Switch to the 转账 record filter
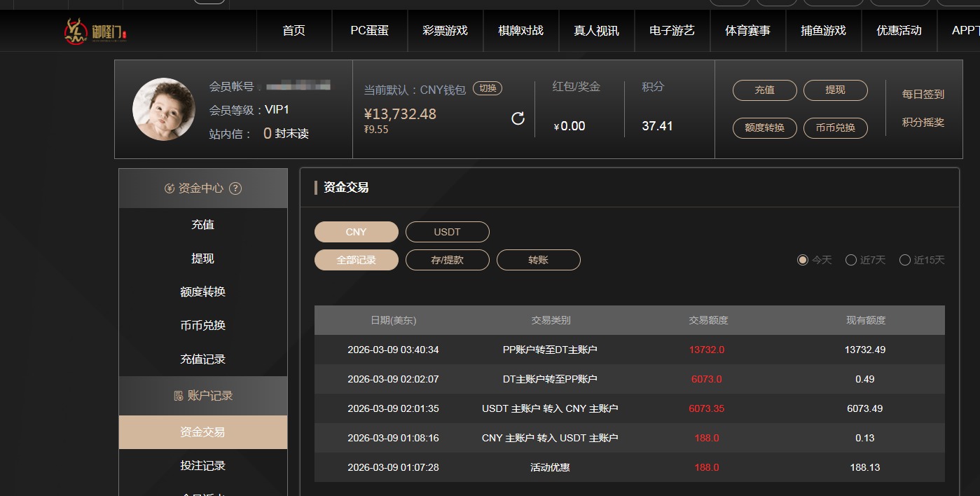980x496 pixels. 538,259
